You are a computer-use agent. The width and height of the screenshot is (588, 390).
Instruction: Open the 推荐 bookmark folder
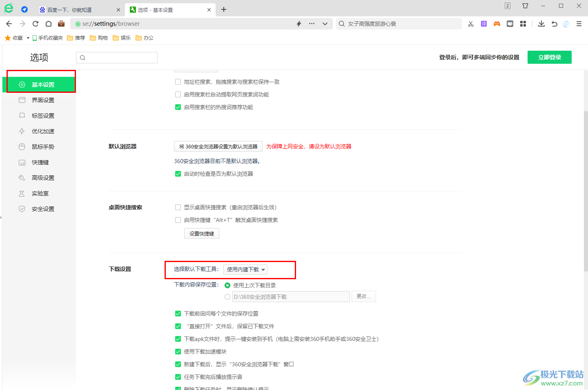click(x=76, y=38)
